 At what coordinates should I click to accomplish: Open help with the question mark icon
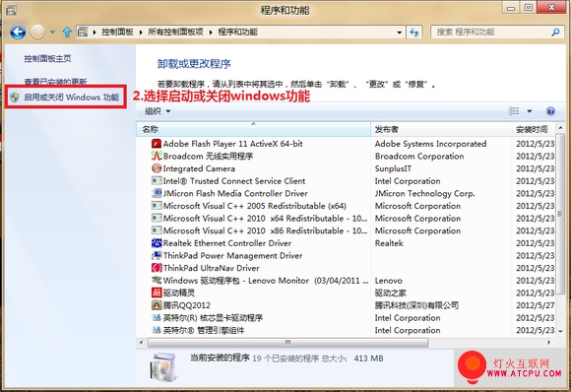point(550,111)
